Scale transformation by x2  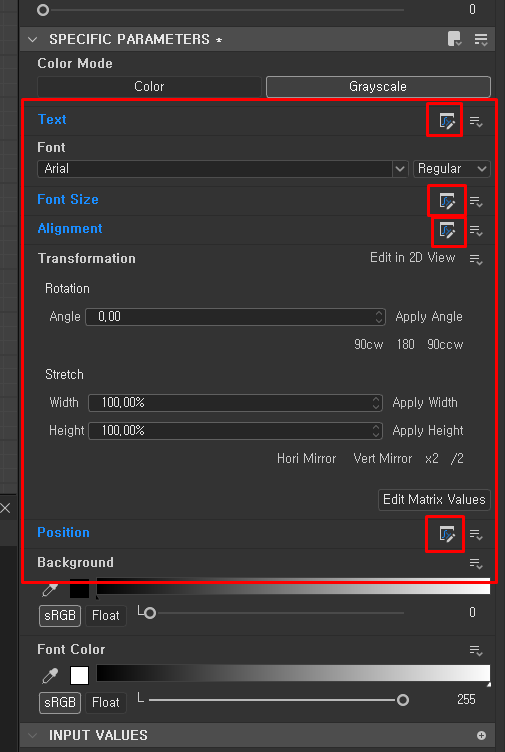432,458
